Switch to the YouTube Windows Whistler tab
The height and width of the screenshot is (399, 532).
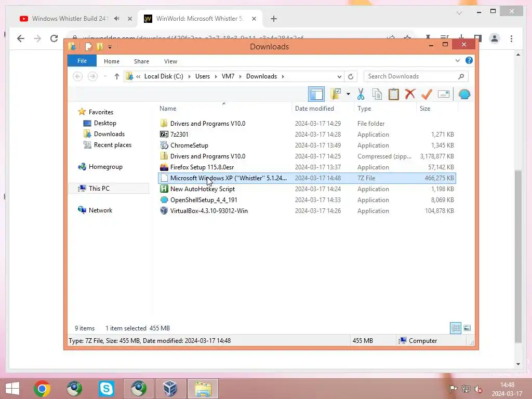[x=69, y=19]
